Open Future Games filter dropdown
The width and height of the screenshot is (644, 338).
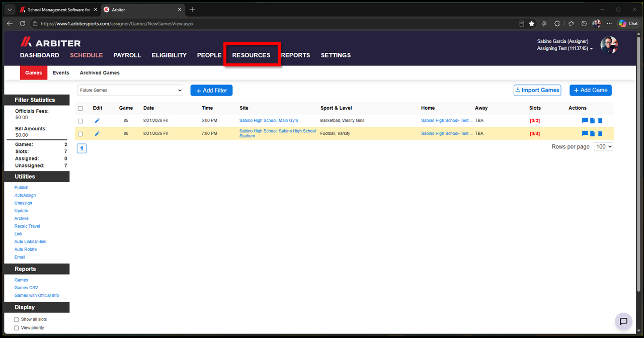(130, 90)
